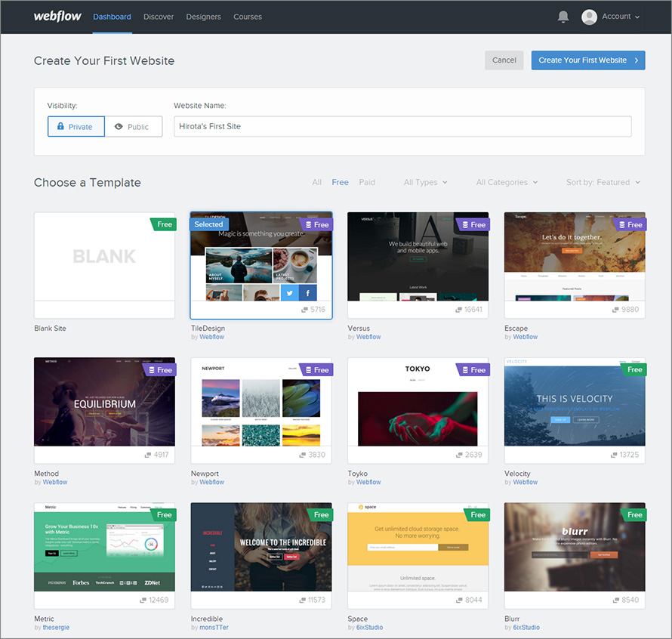This screenshot has height=639, width=672.
Task: Open the All Categories dropdown
Action: click(x=507, y=182)
